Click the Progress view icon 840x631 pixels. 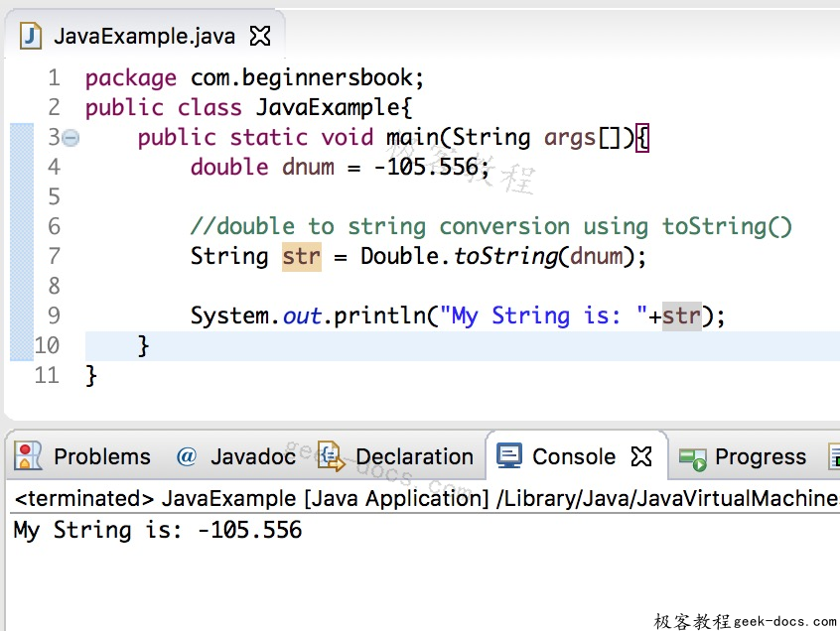click(692, 456)
